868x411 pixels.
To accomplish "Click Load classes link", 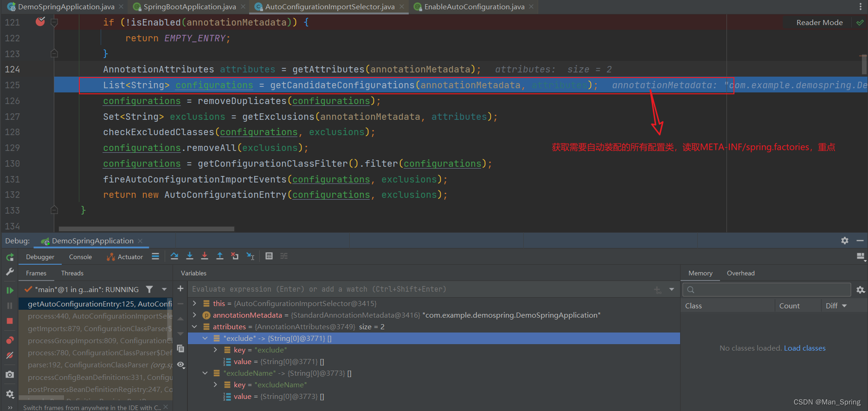I will [804, 348].
